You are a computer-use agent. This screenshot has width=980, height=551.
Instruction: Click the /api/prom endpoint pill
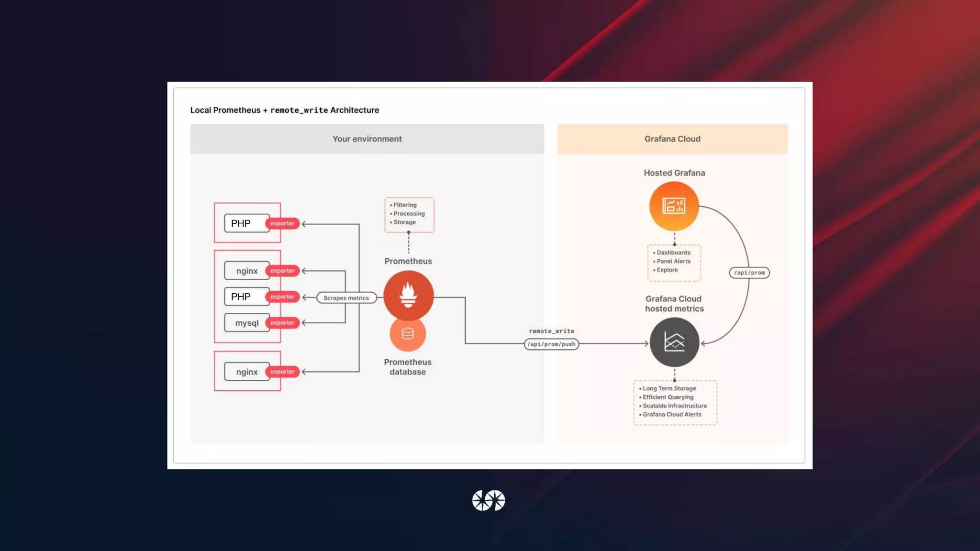[x=749, y=273]
